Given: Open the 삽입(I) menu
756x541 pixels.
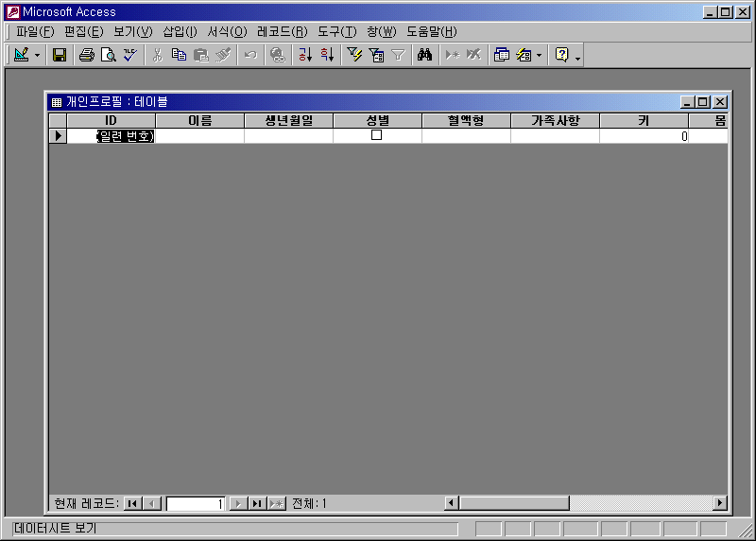Looking at the screenshot, I should [x=180, y=32].
